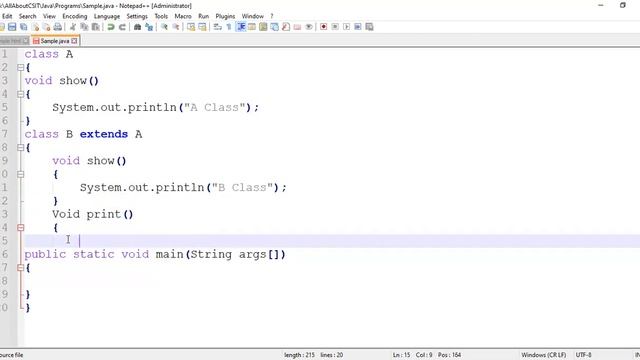Open Find with the binoculars icon
640x360 pixels.
138,27
